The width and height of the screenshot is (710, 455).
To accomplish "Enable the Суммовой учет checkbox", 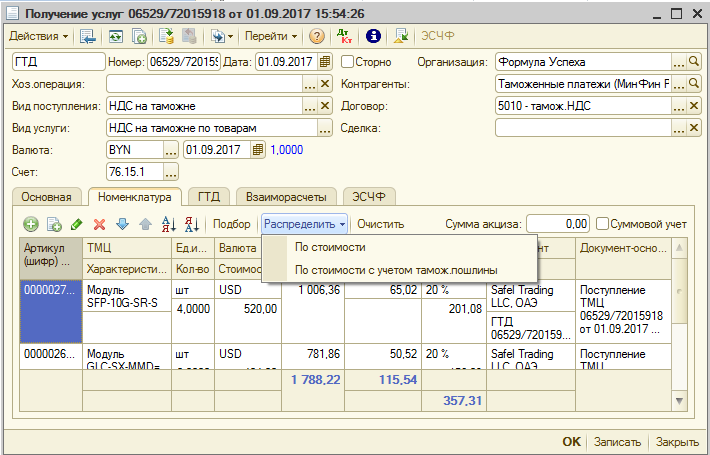I will click(x=603, y=224).
